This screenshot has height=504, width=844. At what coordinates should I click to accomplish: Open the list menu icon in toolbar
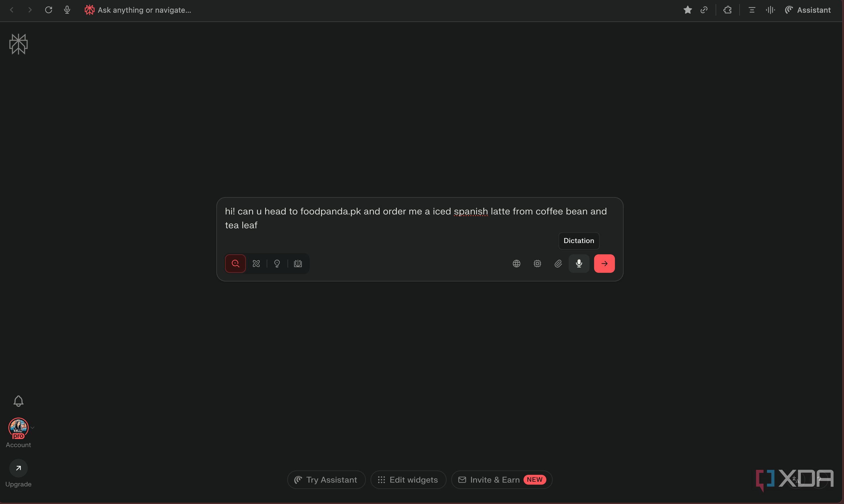click(751, 10)
